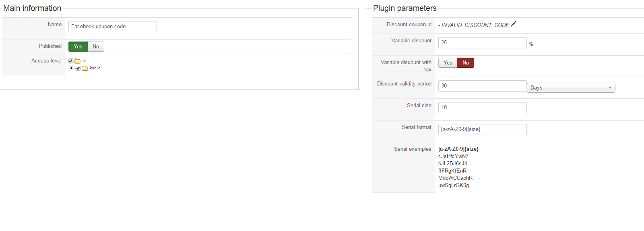Click the Discount validity period number field
644x231 pixels.
[x=482, y=86]
